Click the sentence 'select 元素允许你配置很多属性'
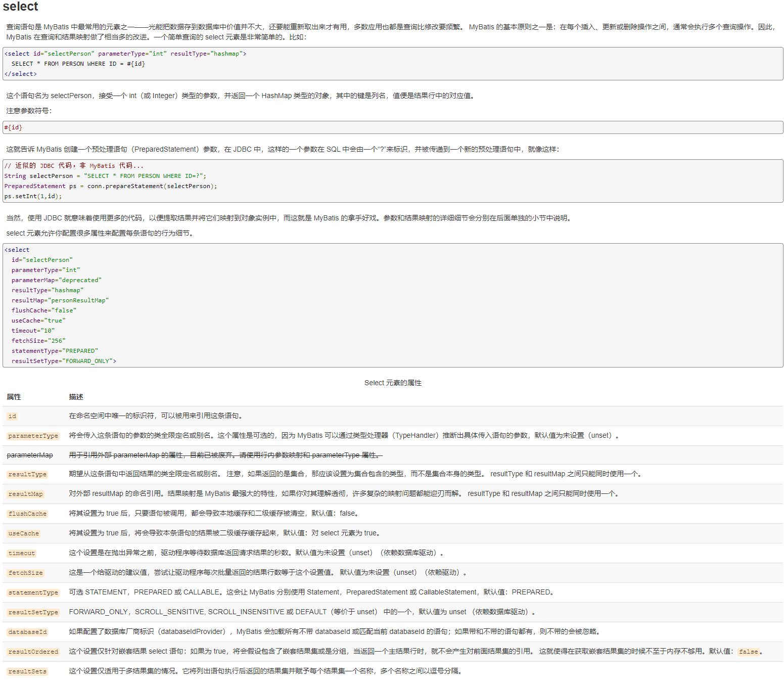The height and width of the screenshot is (686, 784). click(101, 233)
